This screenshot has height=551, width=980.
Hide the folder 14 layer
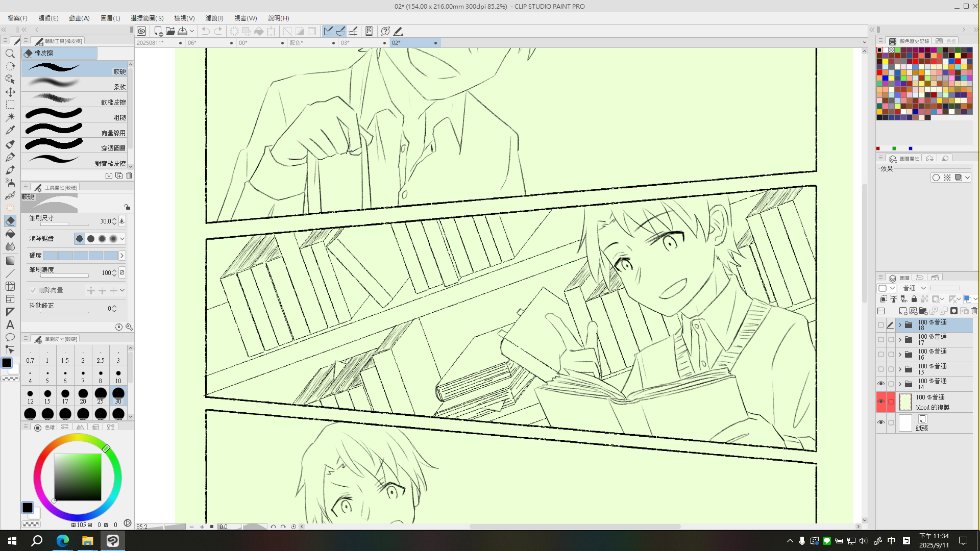tap(881, 384)
